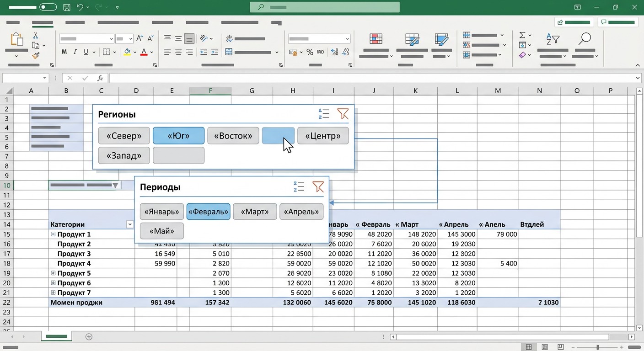This screenshot has width=644, height=351.
Task: Click the Borders grid icon
Action: point(106,52)
